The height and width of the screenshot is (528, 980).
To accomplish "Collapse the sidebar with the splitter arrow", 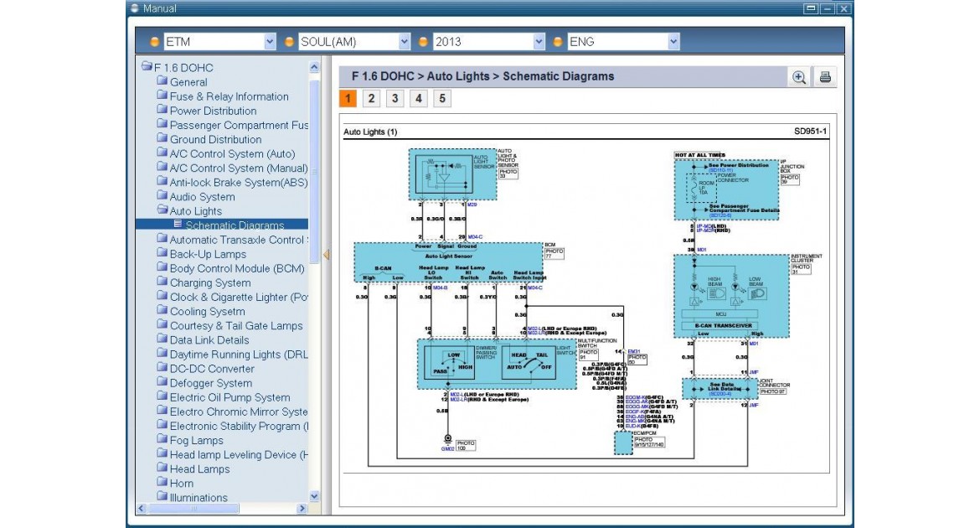I will (x=326, y=255).
